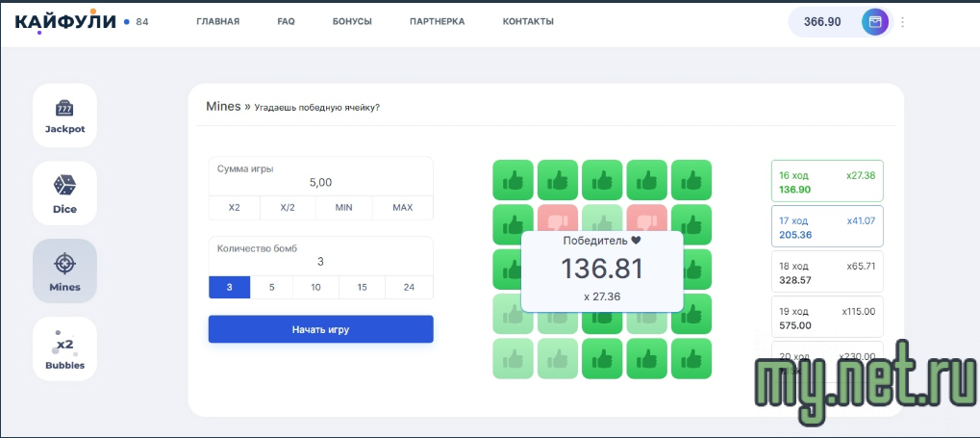Open the three-dot menu beside wallet

coord(902,22)
